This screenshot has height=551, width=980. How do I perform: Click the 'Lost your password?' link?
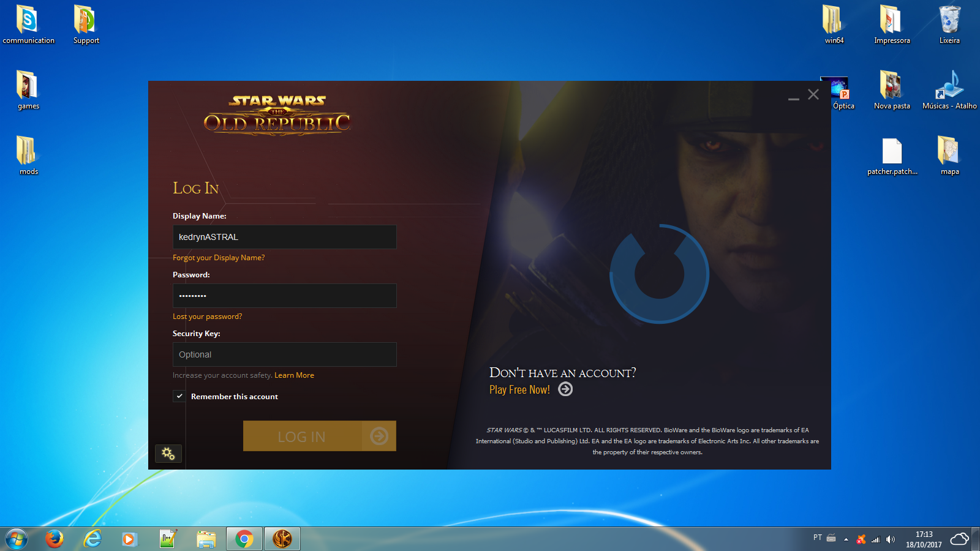click(207, 317)
